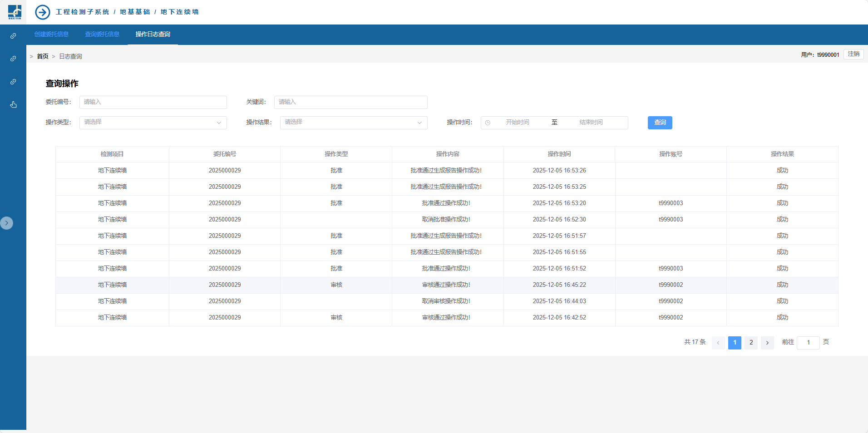Switch to the 查询委托信息 tab
This screenshot has height=433, width=868.
point(102,34)
